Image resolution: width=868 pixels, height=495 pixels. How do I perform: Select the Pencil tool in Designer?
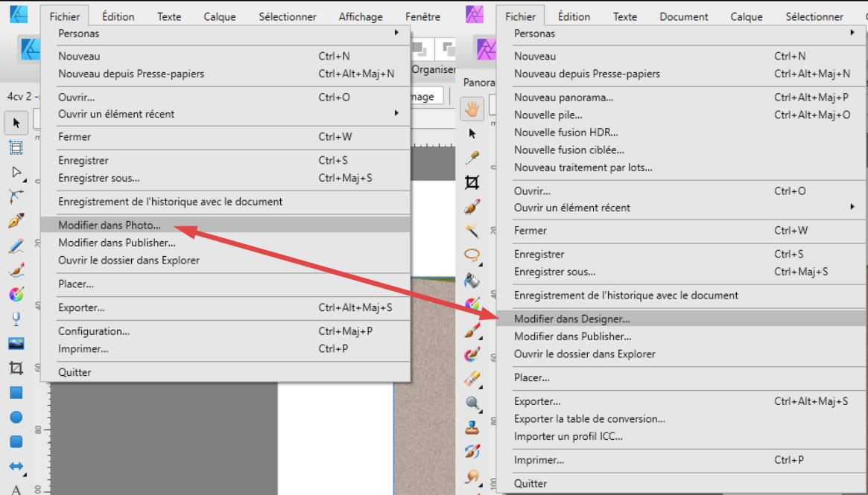click(x=16, y=245)
